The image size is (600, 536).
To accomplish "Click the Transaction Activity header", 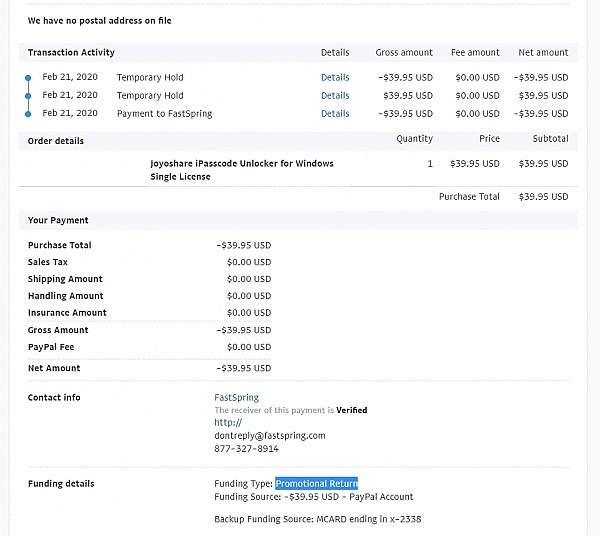I will click(71, 52).
